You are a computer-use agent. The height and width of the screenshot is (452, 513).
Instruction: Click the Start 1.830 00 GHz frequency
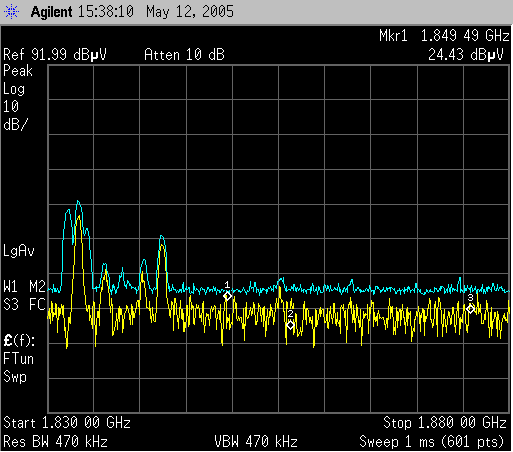(x=67, y=423)
